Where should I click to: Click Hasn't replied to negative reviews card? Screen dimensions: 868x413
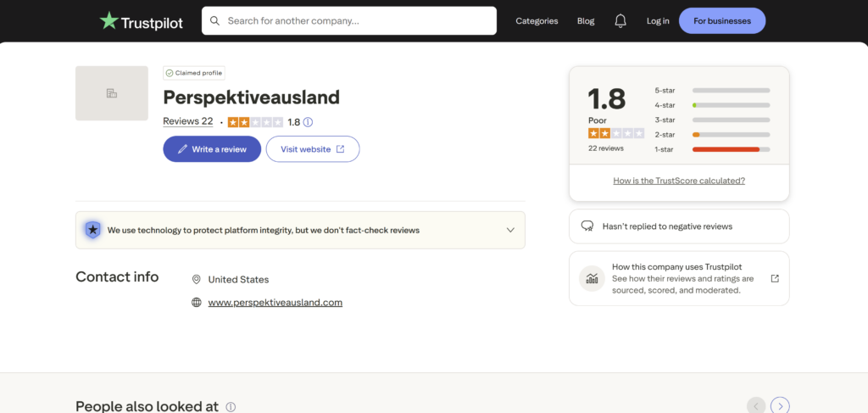(679, 226)
